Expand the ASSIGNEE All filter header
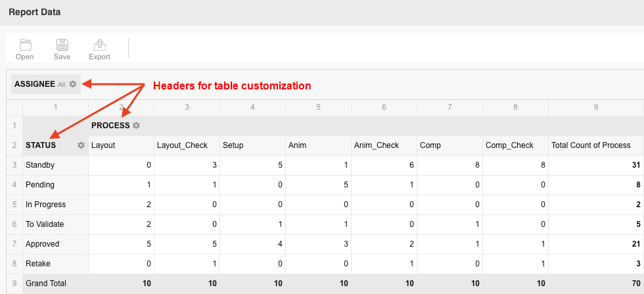Screen dimensions: 644x294 point(45,84)
